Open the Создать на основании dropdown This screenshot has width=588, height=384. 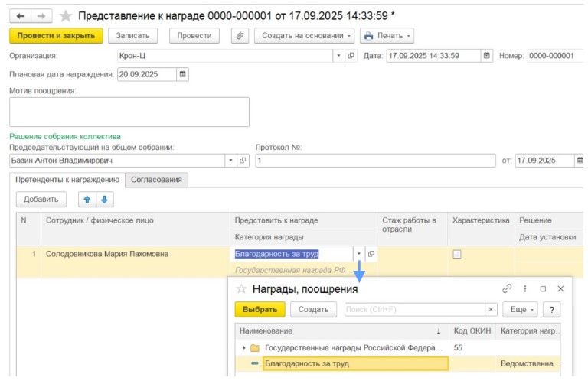tap(306, 36)
